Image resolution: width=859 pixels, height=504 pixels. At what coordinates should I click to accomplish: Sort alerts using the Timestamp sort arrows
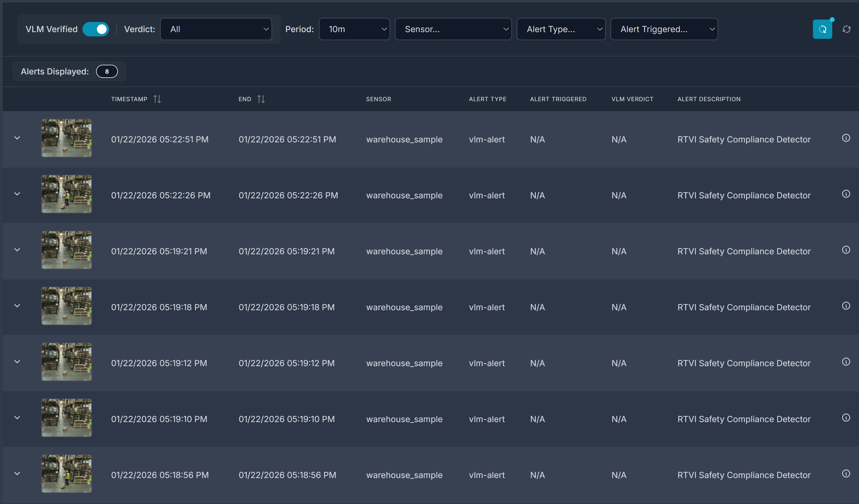click(x=157, y=99)
